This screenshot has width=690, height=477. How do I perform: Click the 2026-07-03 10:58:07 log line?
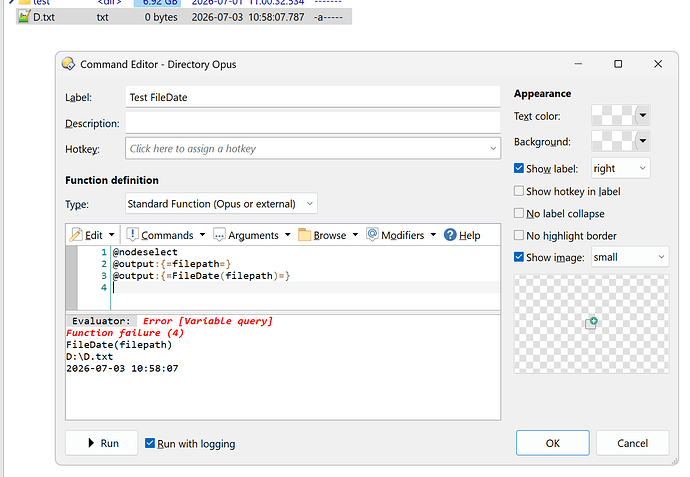122,368
